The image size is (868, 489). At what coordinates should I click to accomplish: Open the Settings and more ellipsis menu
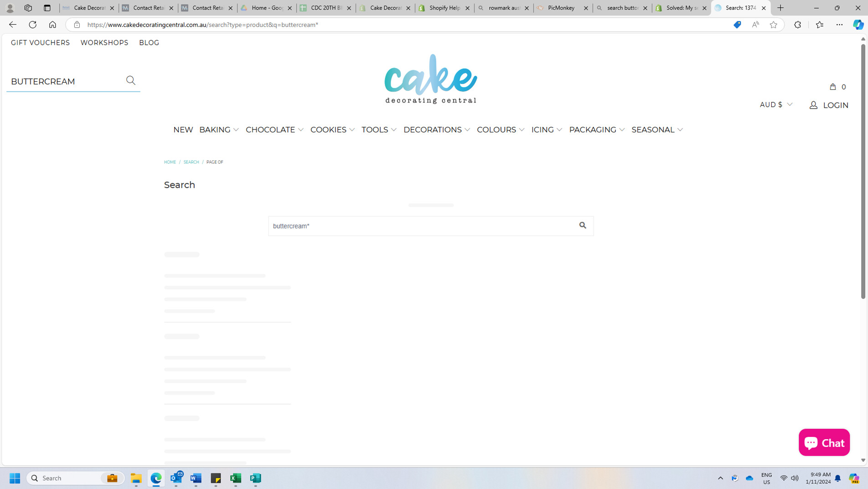839,25
